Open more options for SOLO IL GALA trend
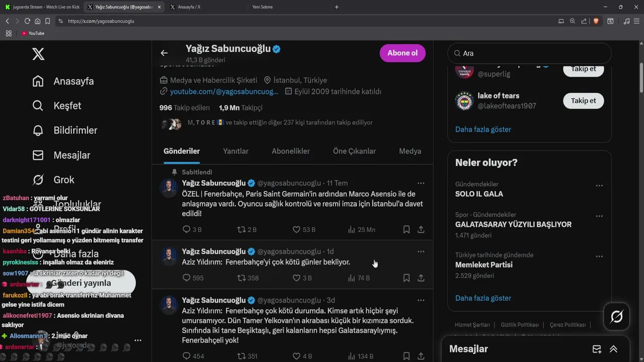Viewport: 644px width, 362px height. point(599,186)
